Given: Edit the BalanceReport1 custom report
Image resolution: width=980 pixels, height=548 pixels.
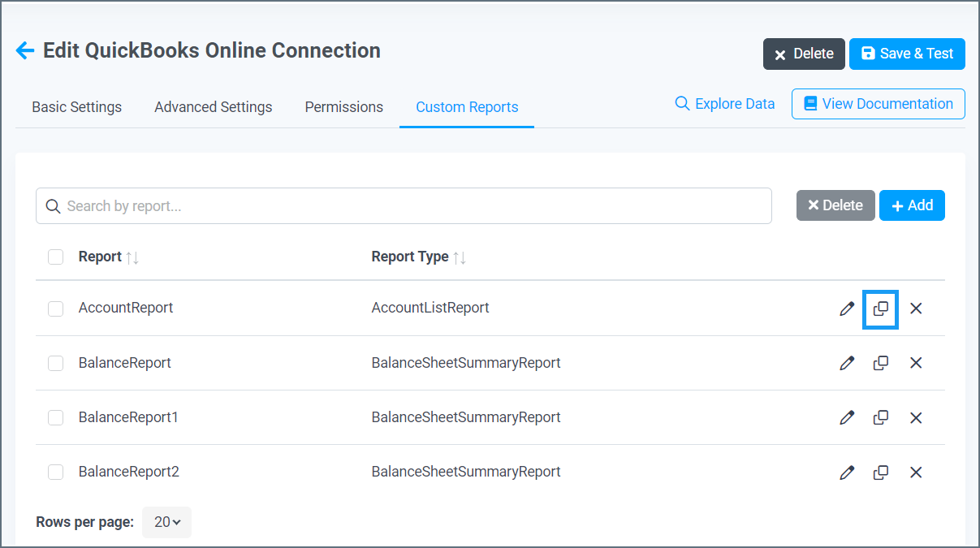Looking at the screenshot, I should pyautogui.click(x=847, y=417).
